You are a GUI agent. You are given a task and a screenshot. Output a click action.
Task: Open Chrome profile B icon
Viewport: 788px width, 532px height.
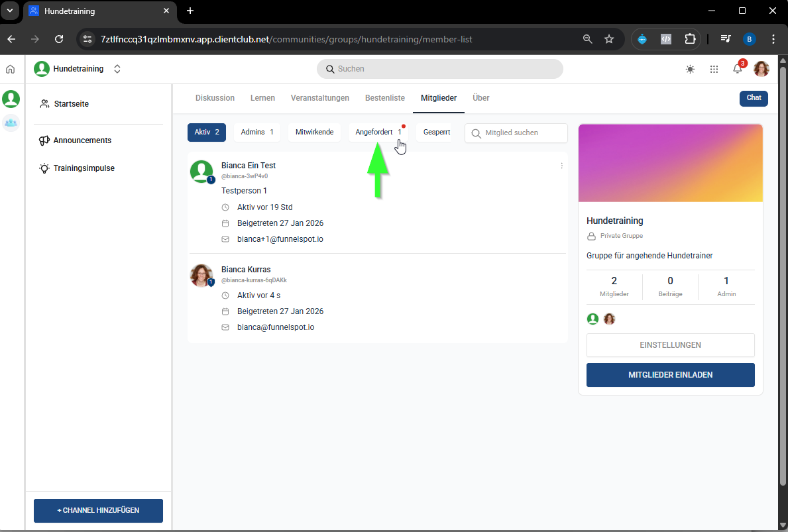click(x=750, y=39)
